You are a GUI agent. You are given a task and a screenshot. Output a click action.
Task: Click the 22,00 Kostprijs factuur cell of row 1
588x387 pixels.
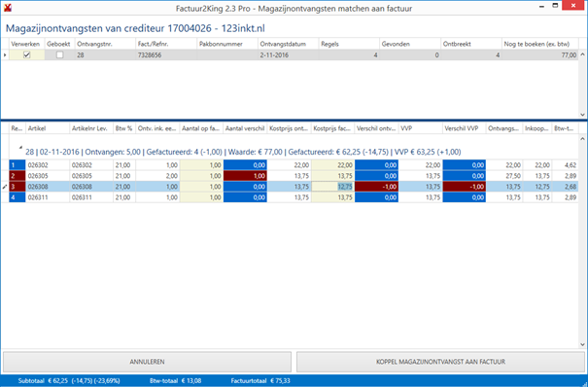pos(333,165)
